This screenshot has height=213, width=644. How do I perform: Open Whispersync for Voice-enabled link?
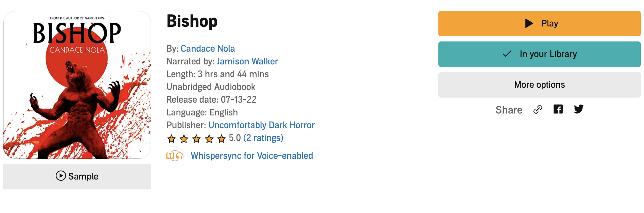click(x=252, y=156)
